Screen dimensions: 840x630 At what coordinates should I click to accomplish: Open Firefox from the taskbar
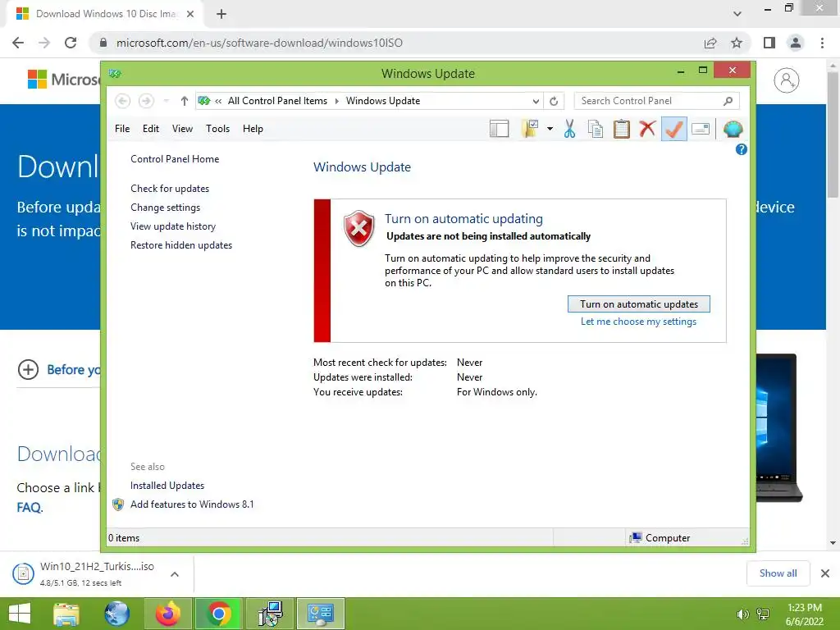167,614
